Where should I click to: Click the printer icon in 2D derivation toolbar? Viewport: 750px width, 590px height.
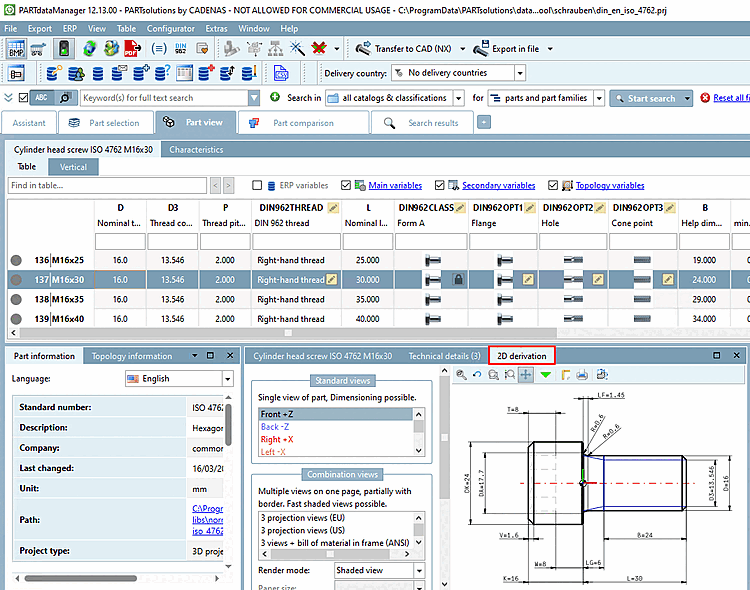(582, 375)
